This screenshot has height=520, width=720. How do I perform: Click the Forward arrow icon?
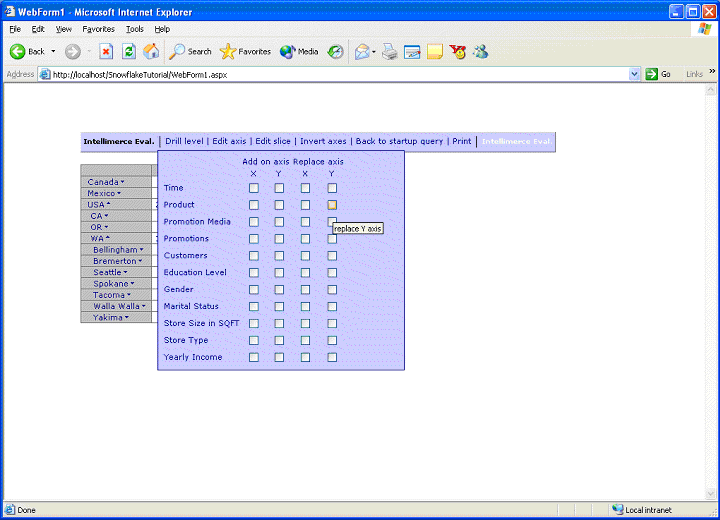[73, 51]
